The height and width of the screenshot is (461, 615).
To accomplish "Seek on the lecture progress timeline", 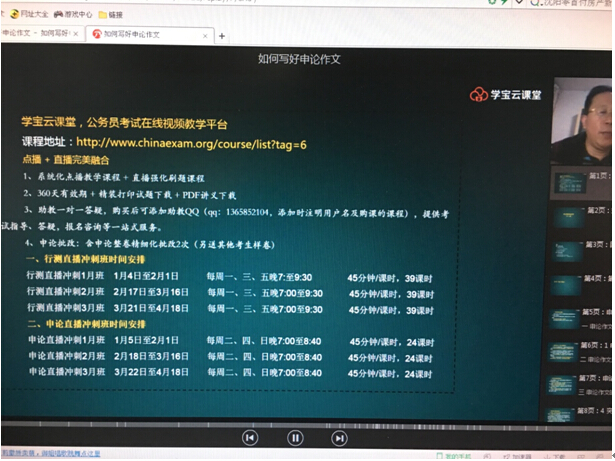I will coord(306,425).
